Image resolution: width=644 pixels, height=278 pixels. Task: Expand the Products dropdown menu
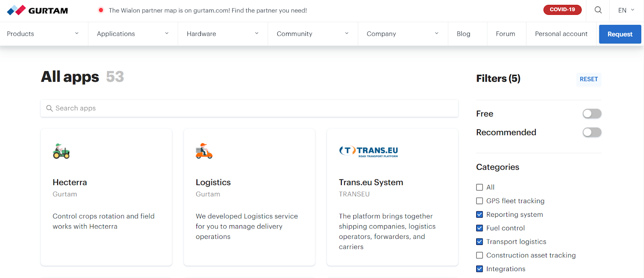click(43, 34)
